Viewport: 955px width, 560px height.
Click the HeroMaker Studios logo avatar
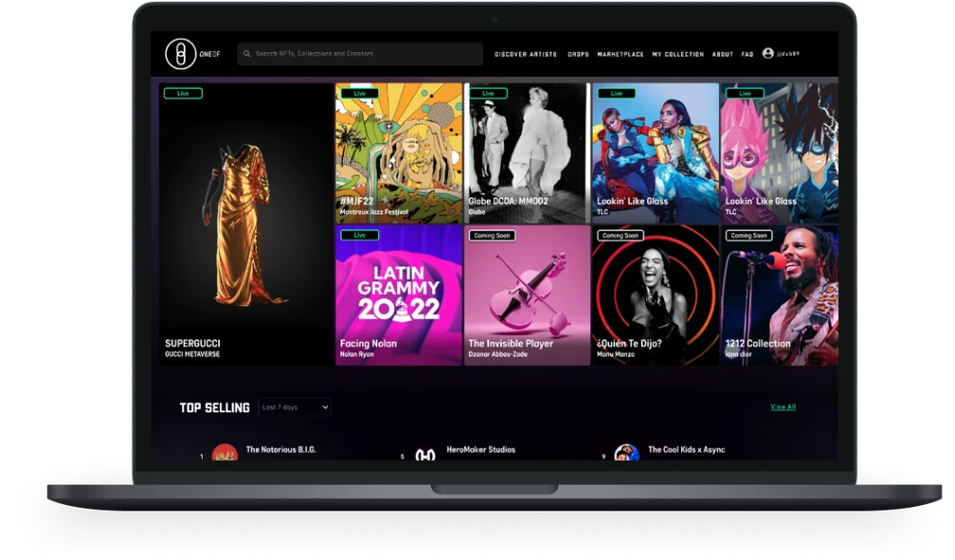(425, 454)
